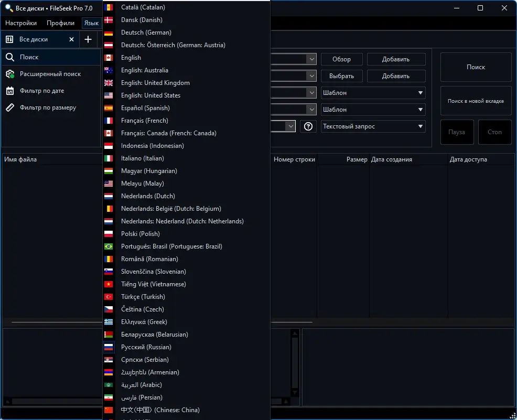517x420 pixels.
Task: Expand combo box arrow beside Обзор
Action: (x=311, y=59)
